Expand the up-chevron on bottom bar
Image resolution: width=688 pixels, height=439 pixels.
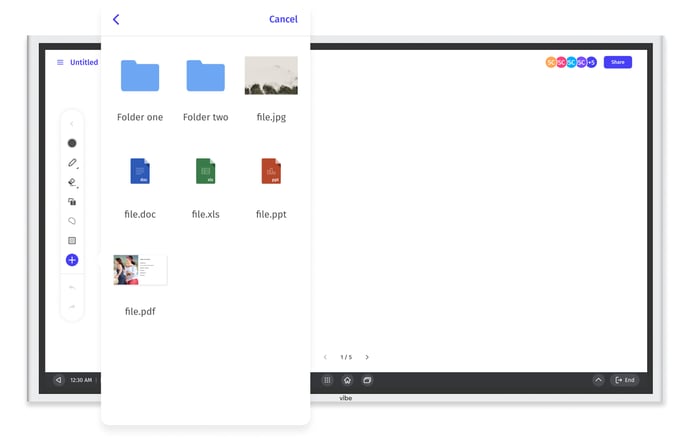coord(598,380)
